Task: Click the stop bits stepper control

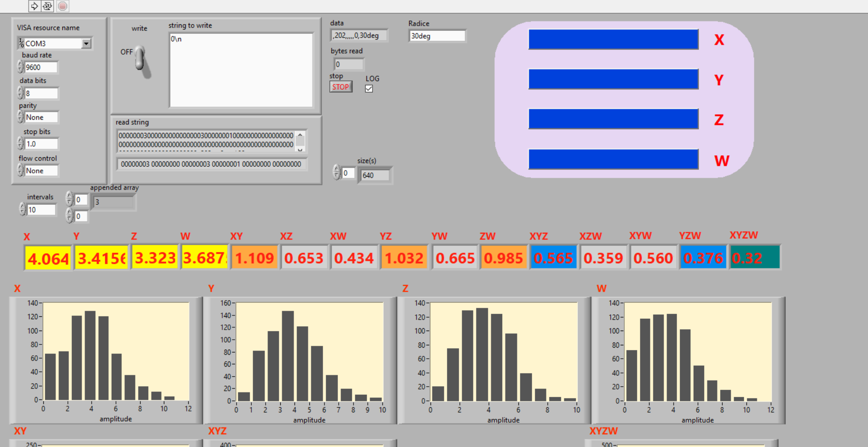Action: coord(20,143)
